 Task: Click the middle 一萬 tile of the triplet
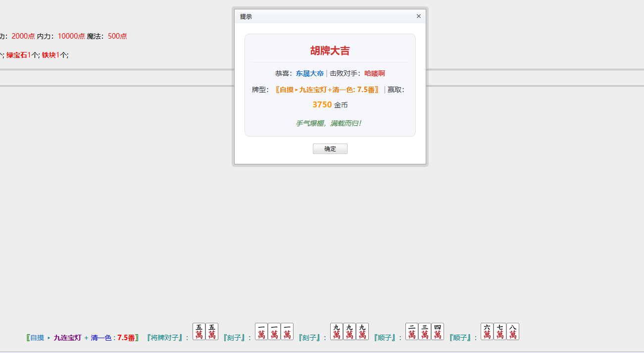pyautogui.click(x=274, y=332)
